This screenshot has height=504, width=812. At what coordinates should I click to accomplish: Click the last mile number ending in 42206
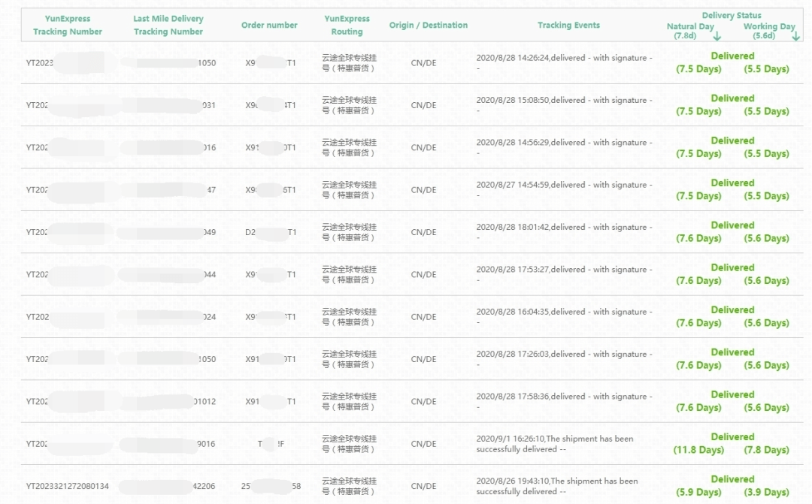pyautogui.click(x=204, y=486)
